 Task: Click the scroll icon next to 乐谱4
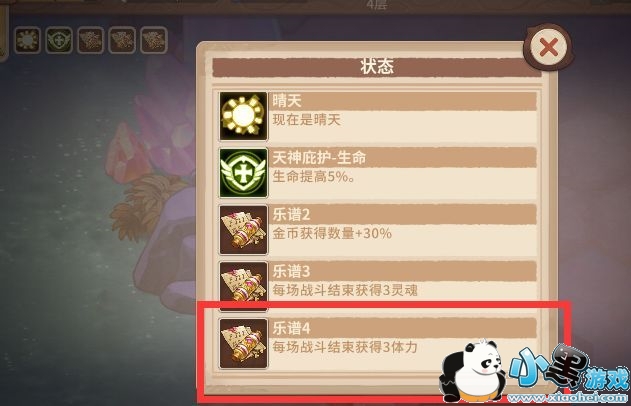coord(243,343)
